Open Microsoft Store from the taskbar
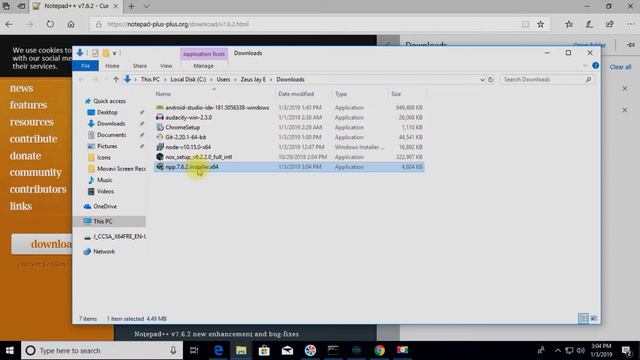 [x=264, y=350]
